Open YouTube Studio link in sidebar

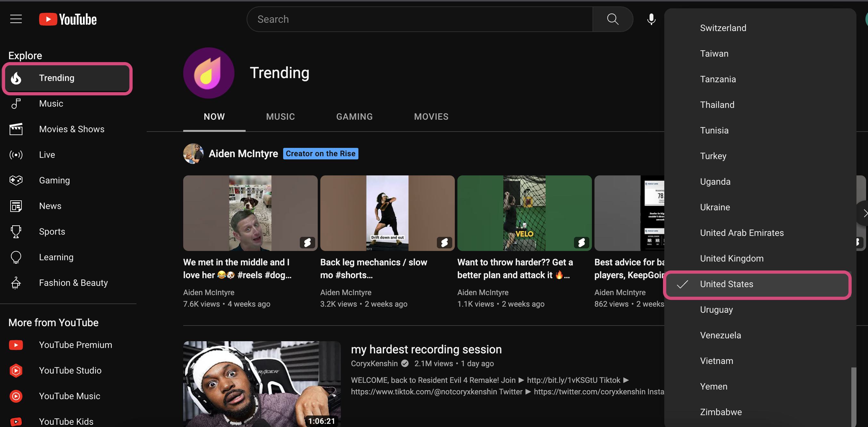(70, 370)
